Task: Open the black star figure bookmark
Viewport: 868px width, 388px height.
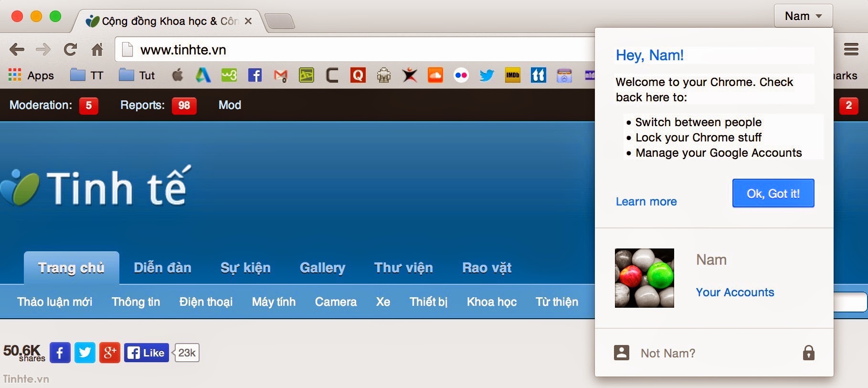Action: [409, 75]
